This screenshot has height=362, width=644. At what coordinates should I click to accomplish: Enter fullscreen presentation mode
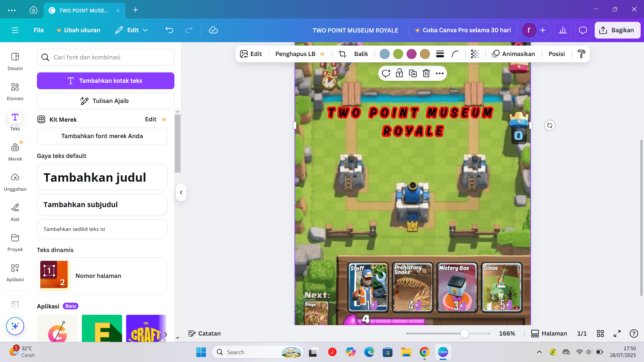click(617, 334)
